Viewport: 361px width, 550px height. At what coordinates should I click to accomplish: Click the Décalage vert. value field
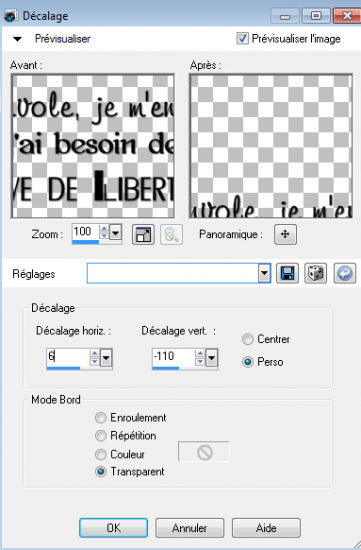(x=173, y=357)
